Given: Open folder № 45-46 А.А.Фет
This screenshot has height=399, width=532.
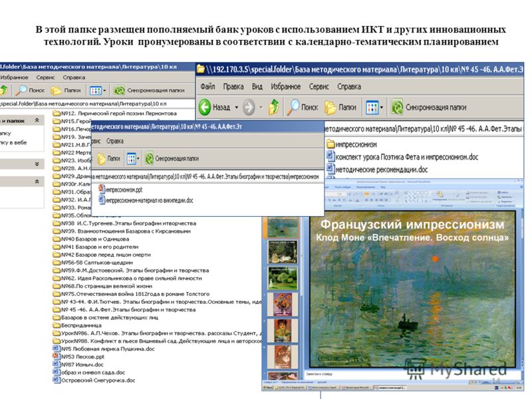Looking at the screenshot, I should point(124,309).
